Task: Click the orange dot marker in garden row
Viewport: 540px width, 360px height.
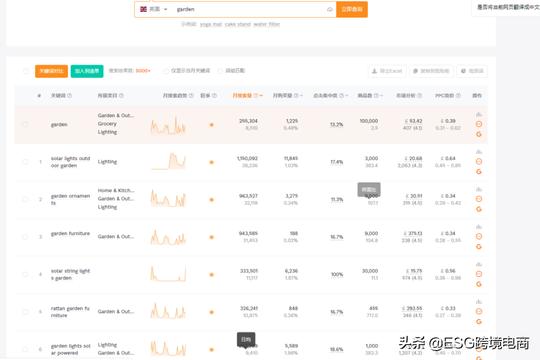Action: click(211, 125)
